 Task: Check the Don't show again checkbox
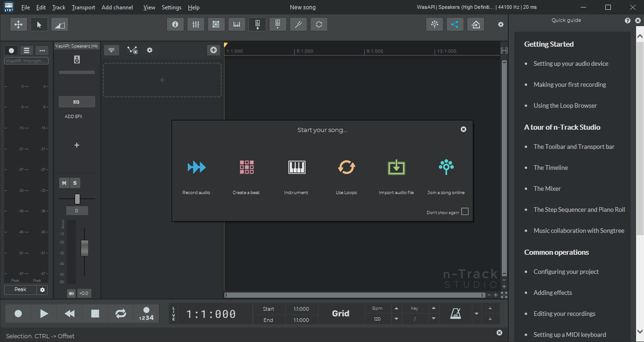click(464, 212)
